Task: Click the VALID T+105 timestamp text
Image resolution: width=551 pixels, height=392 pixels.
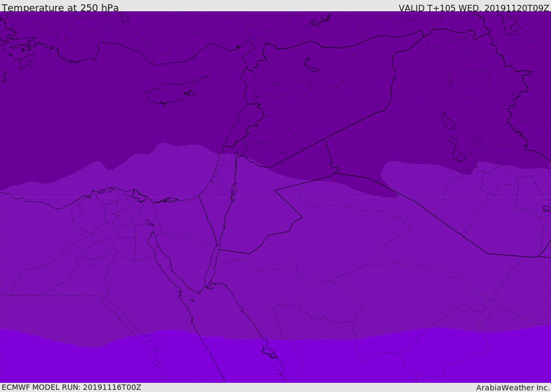Action: click(x=474, y=8)
